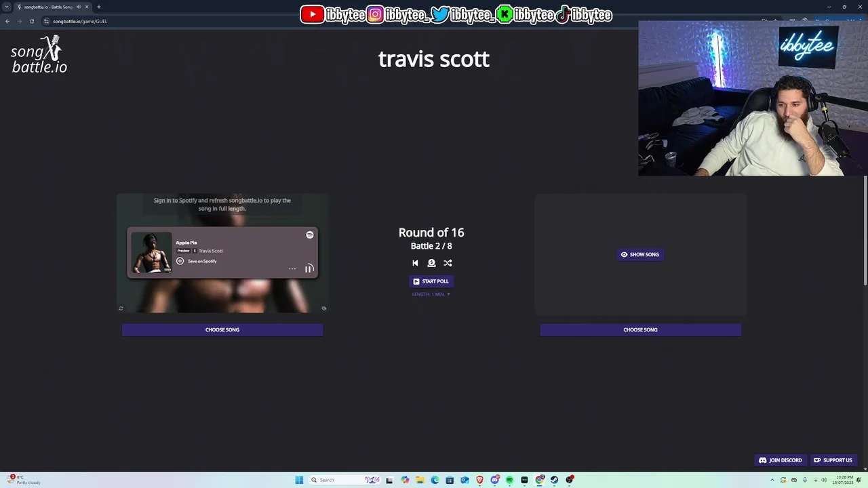Reveal the hidden song with Show Song

point(640,254)
